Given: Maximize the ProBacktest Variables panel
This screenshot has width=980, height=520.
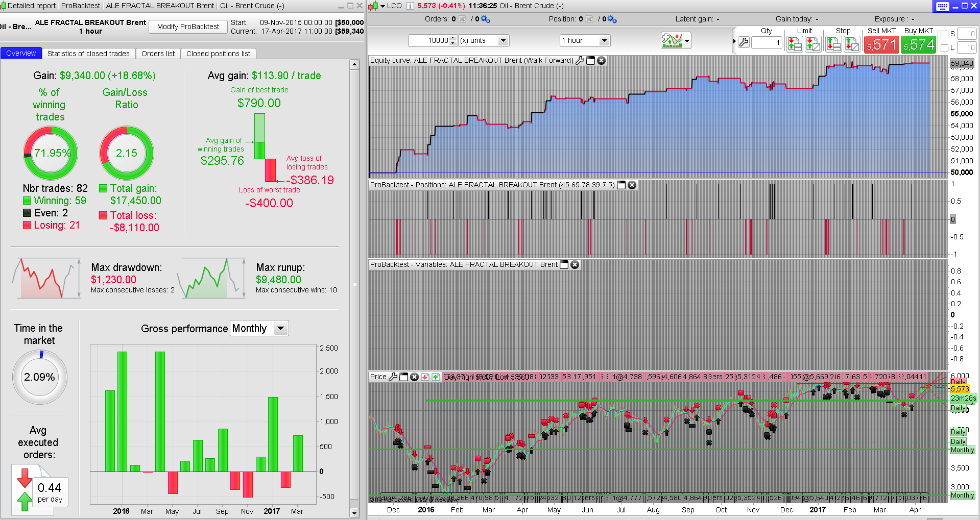Looking at the screenshot, I should tap(564, 265).
